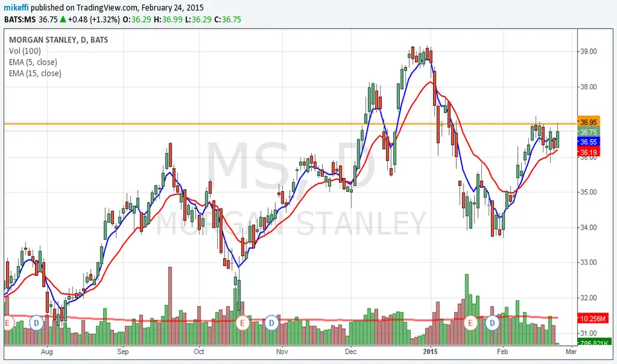Click the mid-October earnings E marker

(242, 323)
